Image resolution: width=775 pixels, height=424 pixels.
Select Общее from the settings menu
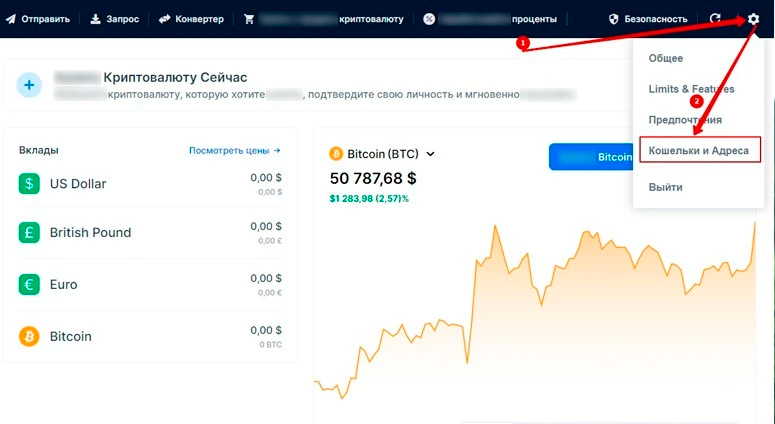(666, 59)
